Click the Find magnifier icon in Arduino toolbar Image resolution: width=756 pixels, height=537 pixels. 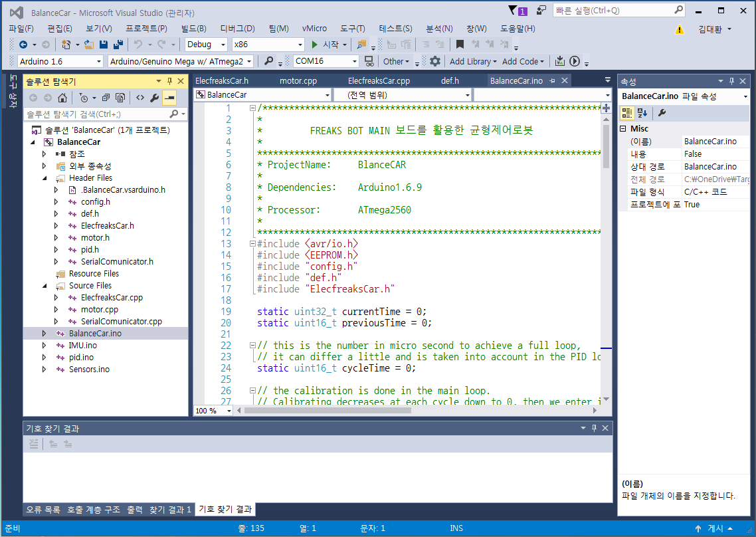click(268, 61)
